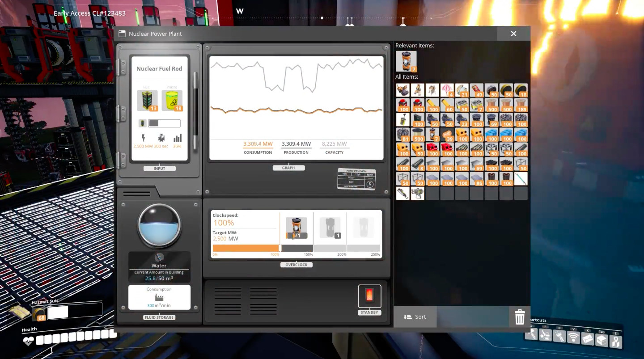Select the steel pipe stack of 8

tap(417, 164)
